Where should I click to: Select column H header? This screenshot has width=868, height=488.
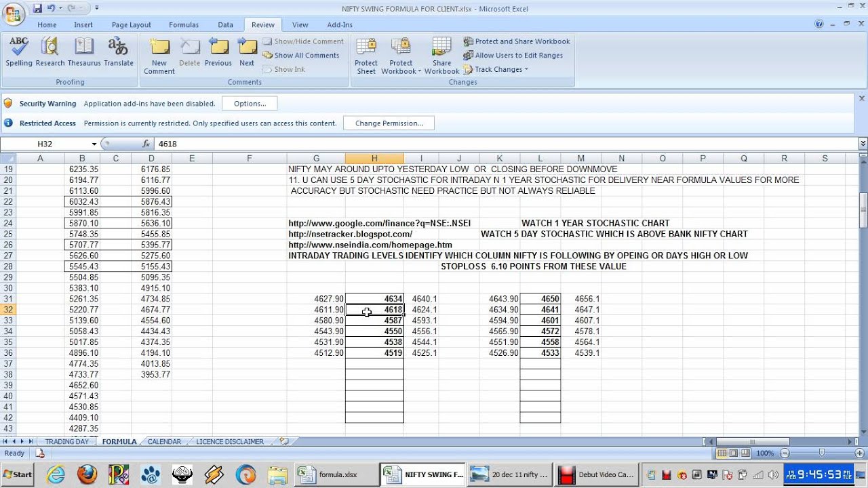tap(374, 159)
